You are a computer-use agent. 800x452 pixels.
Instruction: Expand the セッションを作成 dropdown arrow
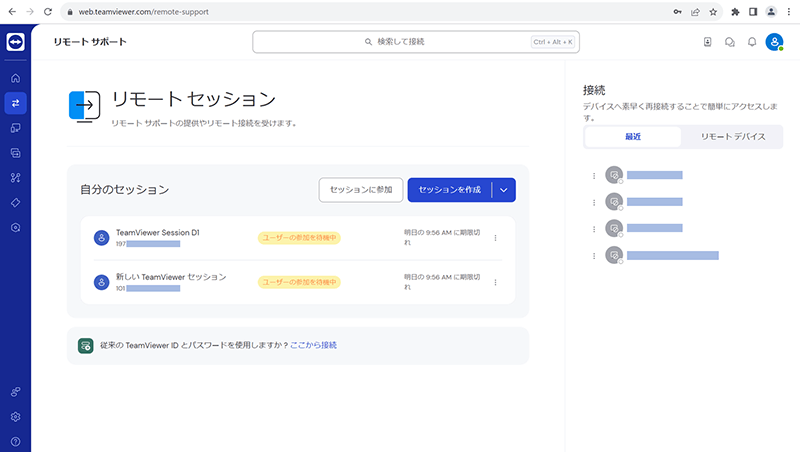click(504, 190)
